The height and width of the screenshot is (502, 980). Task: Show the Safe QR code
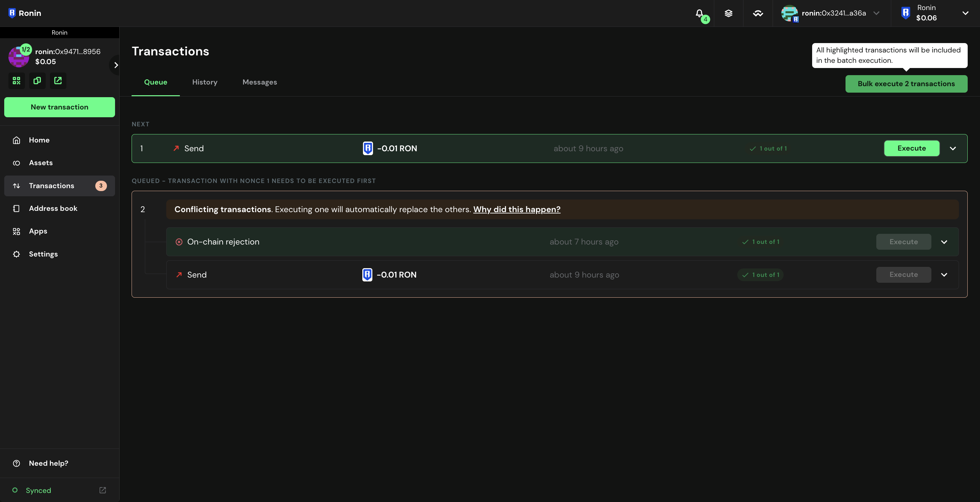coord(16,81)
